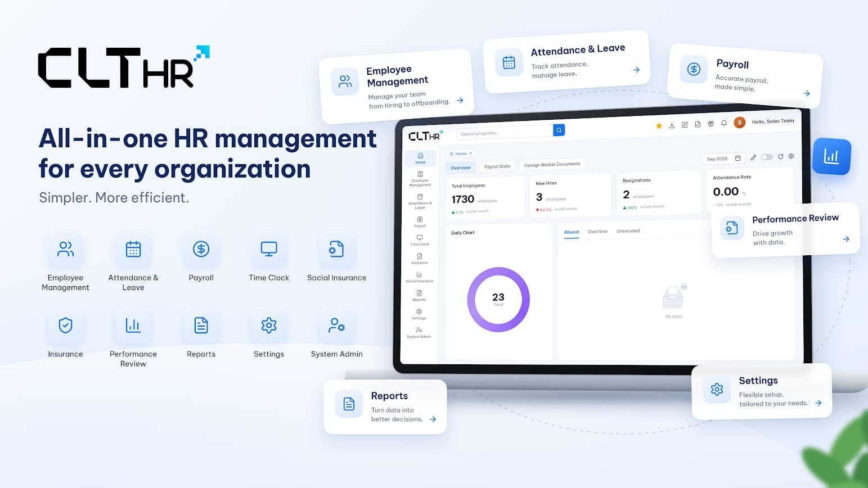The height and width of the screenshot is (488, 868).
Task: Click the refresh icon on the dashboard
Action: point(780,156)
